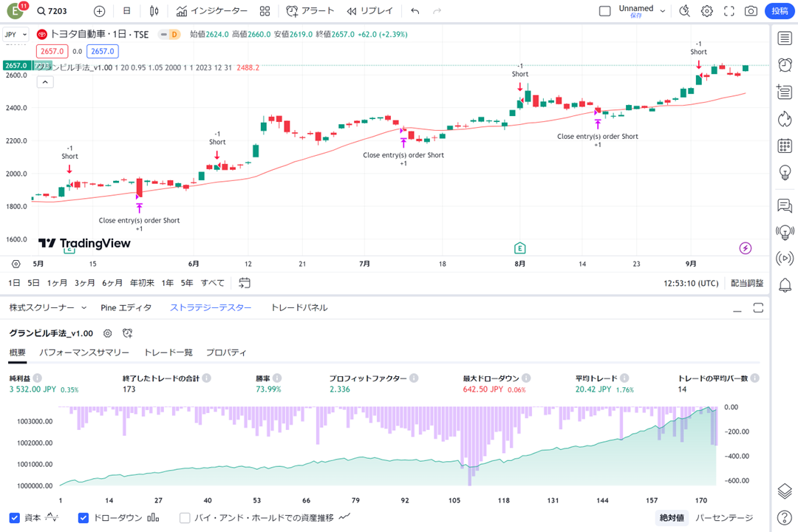
Task: Open the hotlists flame icon
Action: pos(785,119)
